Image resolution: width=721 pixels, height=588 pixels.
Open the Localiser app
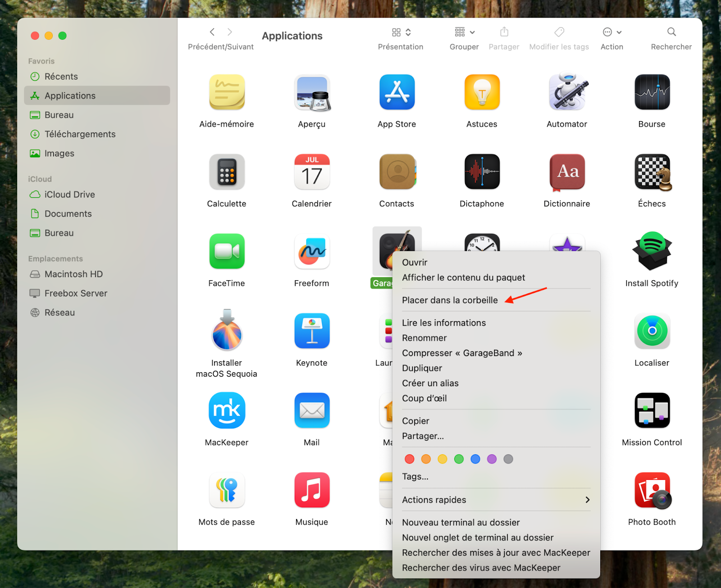[x=652, y=331]
